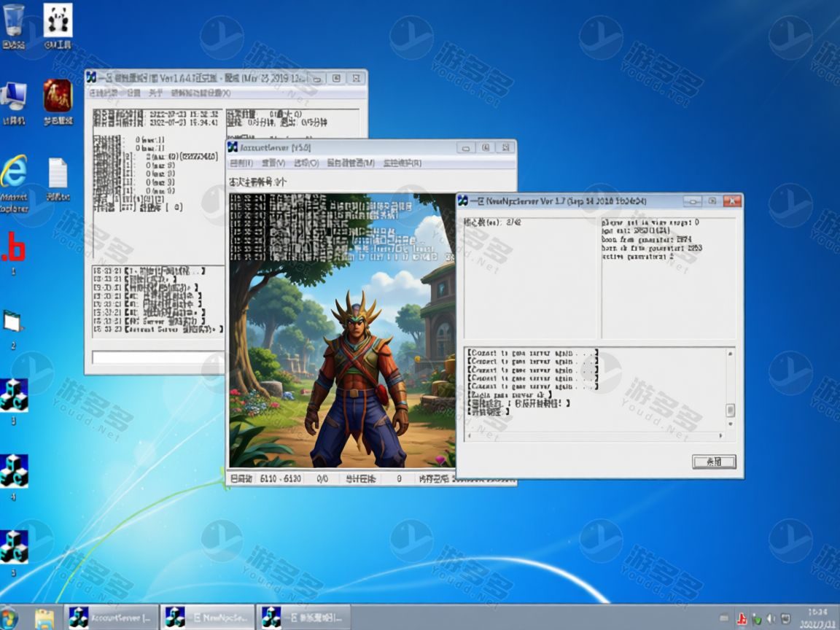The height and width of the screenshot is (630, 840).
Task: Switch to NewNpcServer taskbar button
Action: pos(208,618)
